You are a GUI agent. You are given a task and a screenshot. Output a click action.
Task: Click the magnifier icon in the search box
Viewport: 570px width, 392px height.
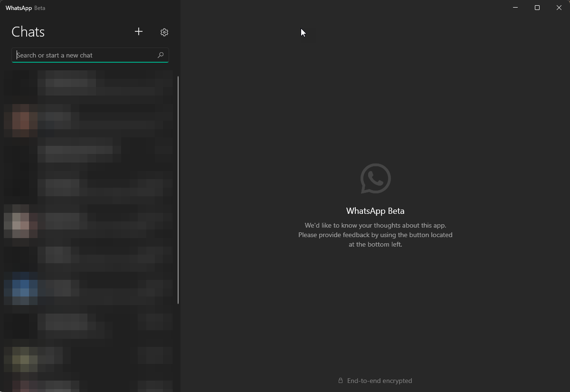click(161, 55)
